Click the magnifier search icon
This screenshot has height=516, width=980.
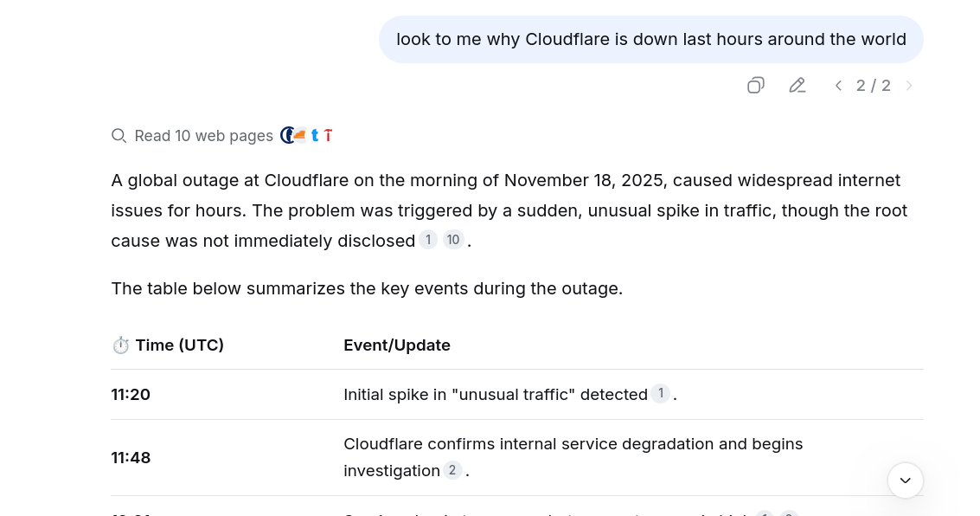[x=118, y=136]
